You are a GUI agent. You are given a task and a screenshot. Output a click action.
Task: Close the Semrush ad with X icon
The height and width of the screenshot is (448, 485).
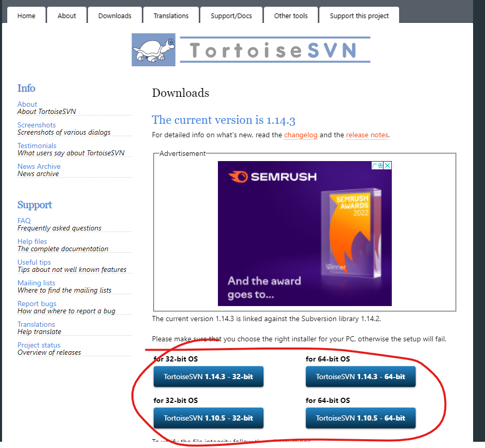pos(388,166)
